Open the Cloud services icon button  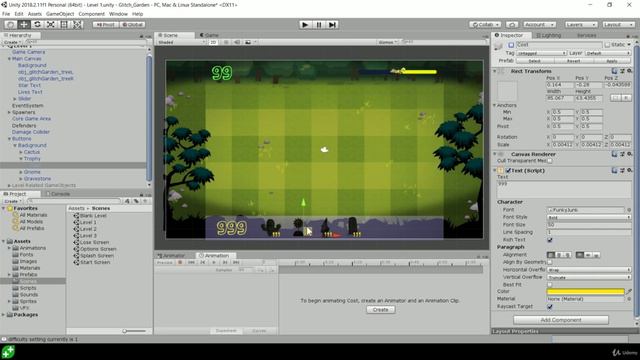point(512,24)
